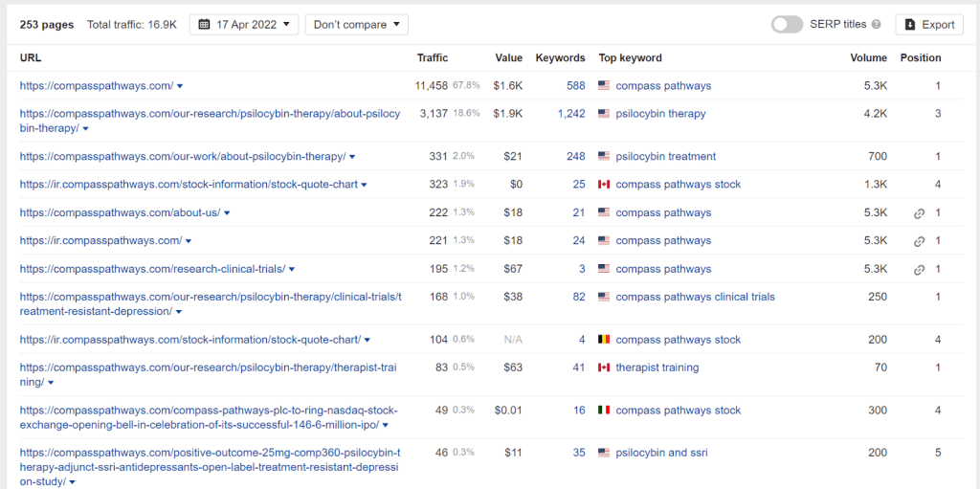Viewport: 980px width, 489px height.
Task: Expand arrow beside compasspathways.com/about-us/ URL
Action: point(227,213)
